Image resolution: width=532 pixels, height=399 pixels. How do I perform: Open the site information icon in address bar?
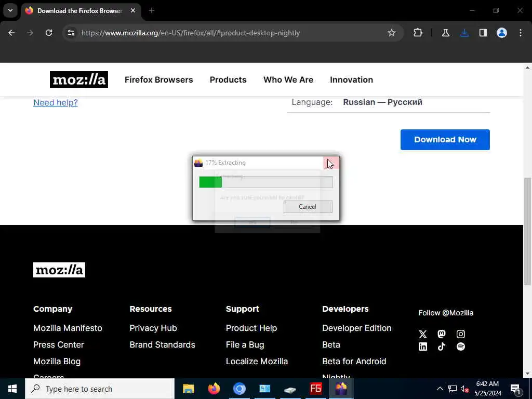[71, 33]
